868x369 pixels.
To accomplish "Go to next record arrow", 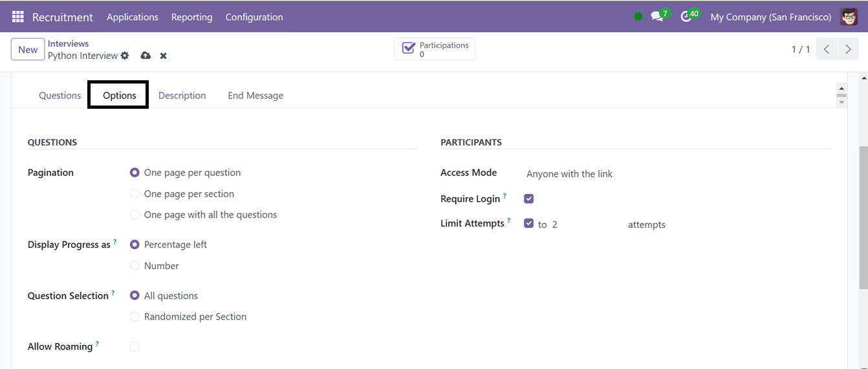I will [x=848, y=49].
